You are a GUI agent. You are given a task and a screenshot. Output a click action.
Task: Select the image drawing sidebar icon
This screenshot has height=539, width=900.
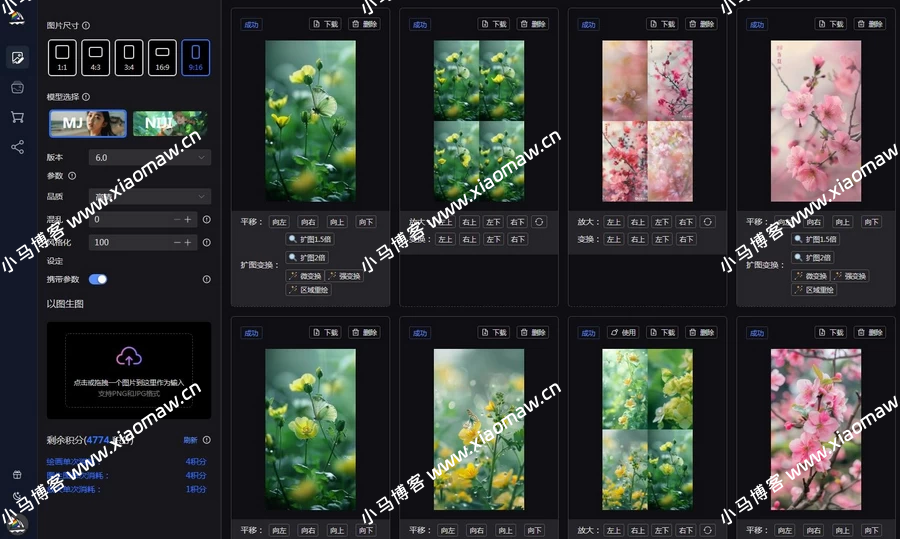pyautogui.click(x=17, y=57)
